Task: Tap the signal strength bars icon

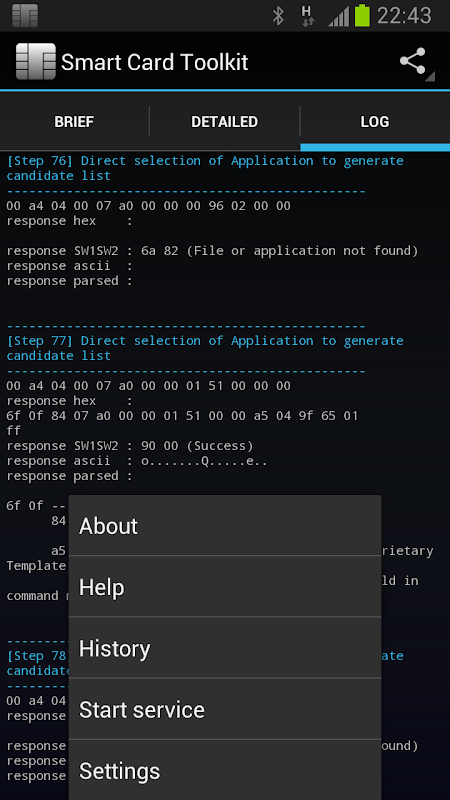Action: click(x=339, y=16)
